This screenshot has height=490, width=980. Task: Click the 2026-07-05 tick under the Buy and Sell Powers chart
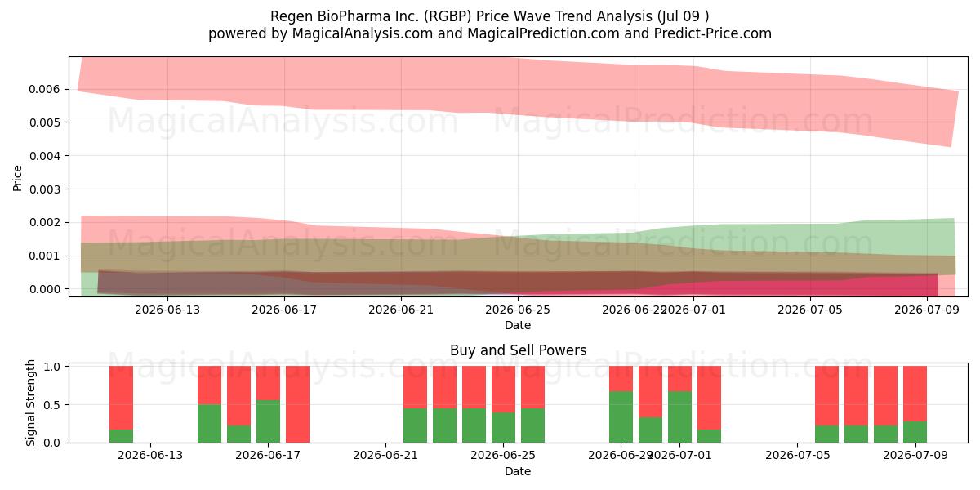(x=797, y=456)
